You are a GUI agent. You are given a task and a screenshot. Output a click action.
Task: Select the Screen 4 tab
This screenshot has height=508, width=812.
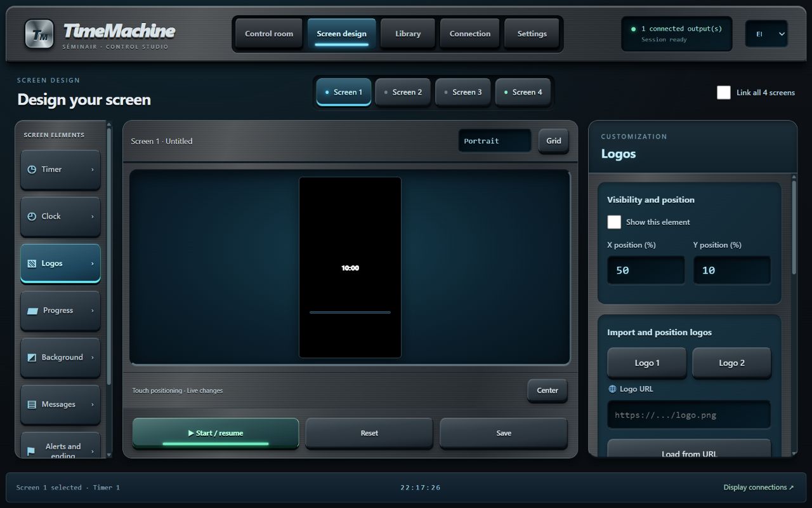pos(523,92)
